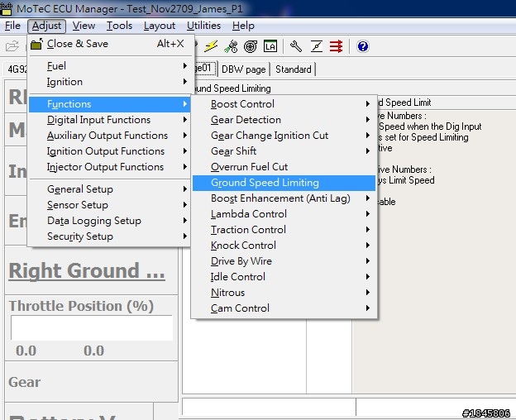Image resolution: width=516 pixels, height=420 pixels.
Task: Expand Digital Input Functions submenu
Action: 110,120
